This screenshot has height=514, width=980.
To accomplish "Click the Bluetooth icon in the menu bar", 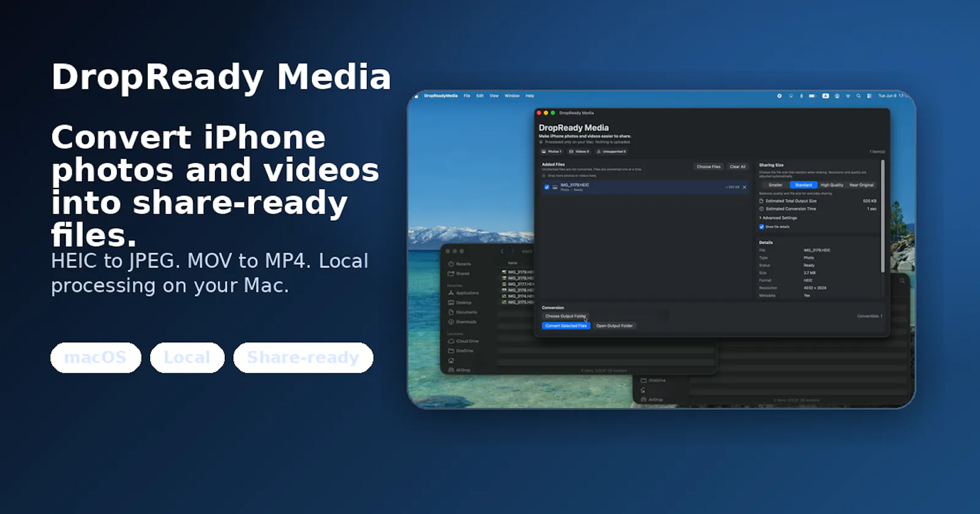I will [x=801, y=95].
